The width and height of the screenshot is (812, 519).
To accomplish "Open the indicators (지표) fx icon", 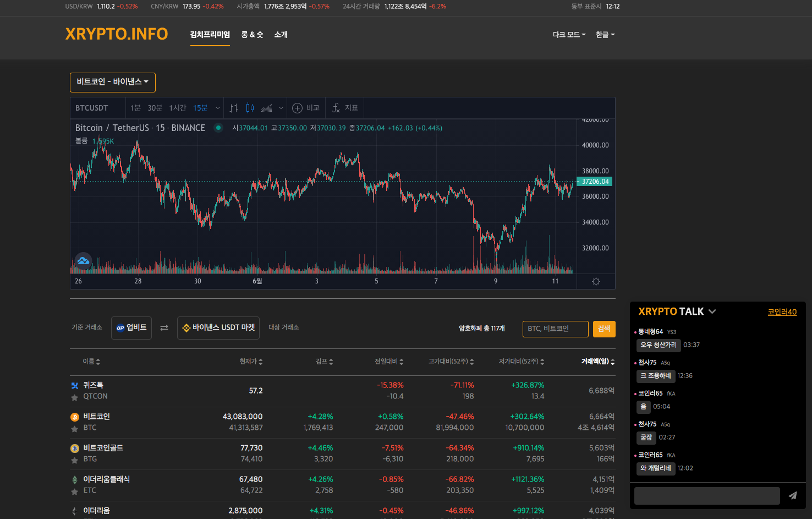I will point(336,108).
